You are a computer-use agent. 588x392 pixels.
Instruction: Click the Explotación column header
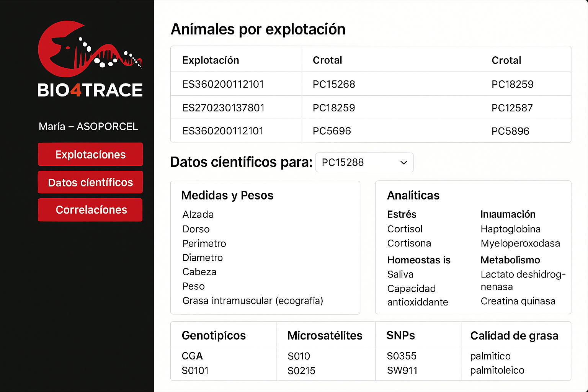point(211,60)
